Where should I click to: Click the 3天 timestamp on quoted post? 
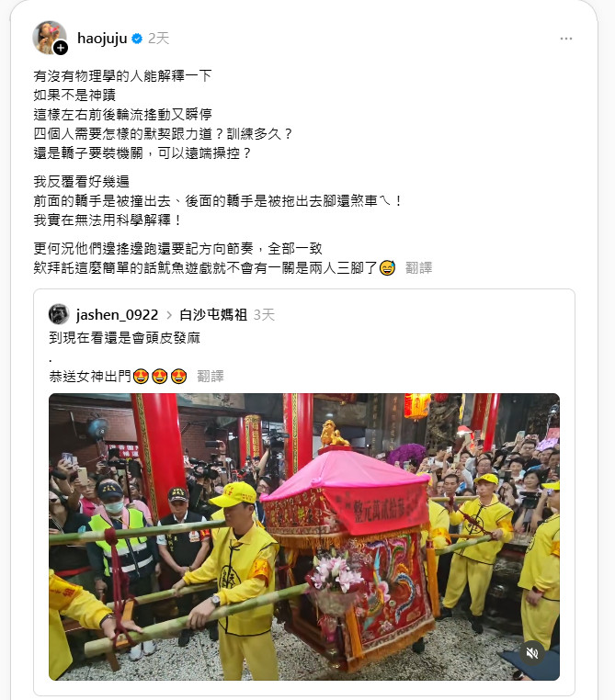click(x=264, y=315)
